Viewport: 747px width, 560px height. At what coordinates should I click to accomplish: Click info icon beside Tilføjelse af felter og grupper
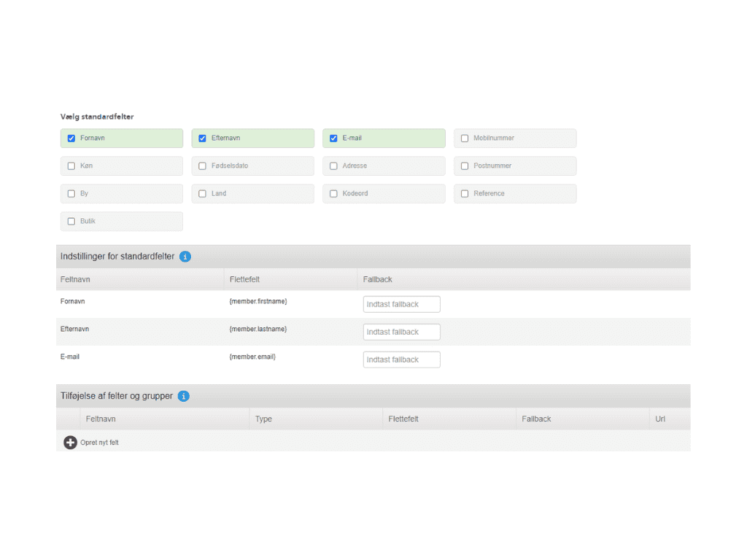184,396
